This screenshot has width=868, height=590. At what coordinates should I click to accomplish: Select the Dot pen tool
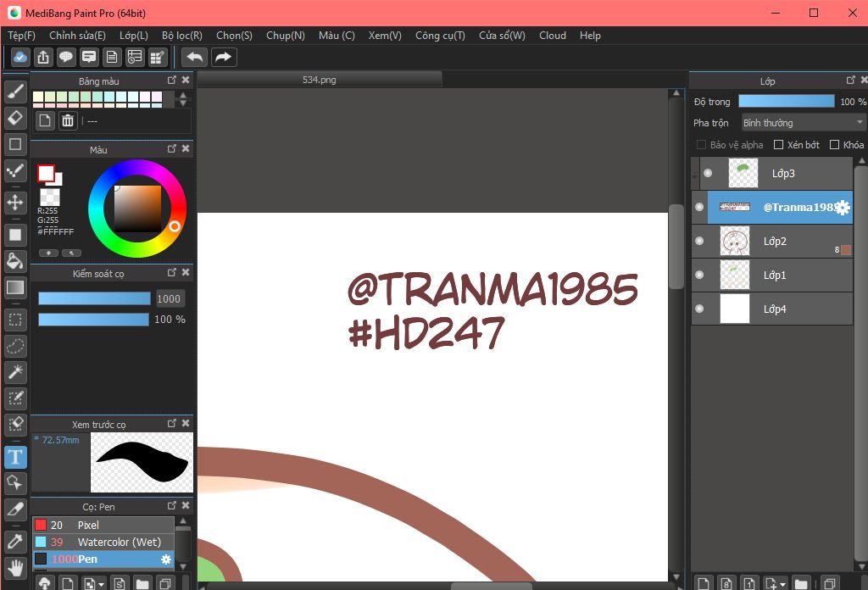click(15, 171)
